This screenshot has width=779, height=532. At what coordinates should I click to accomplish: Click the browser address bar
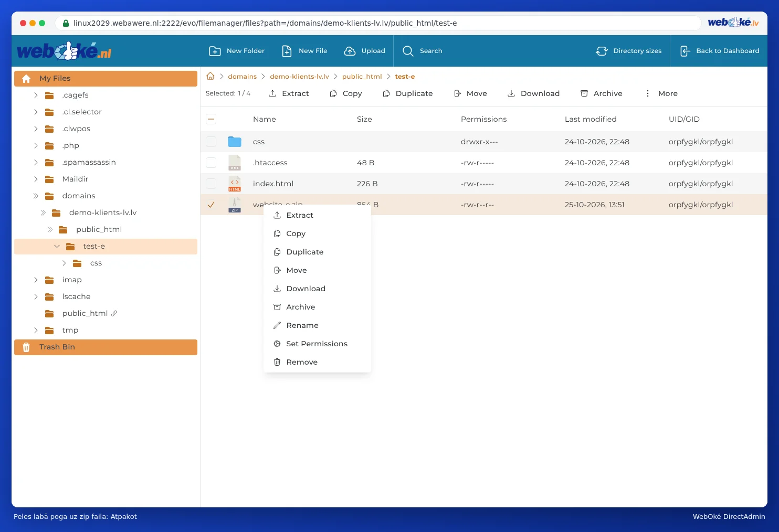(x=378, y=23)
